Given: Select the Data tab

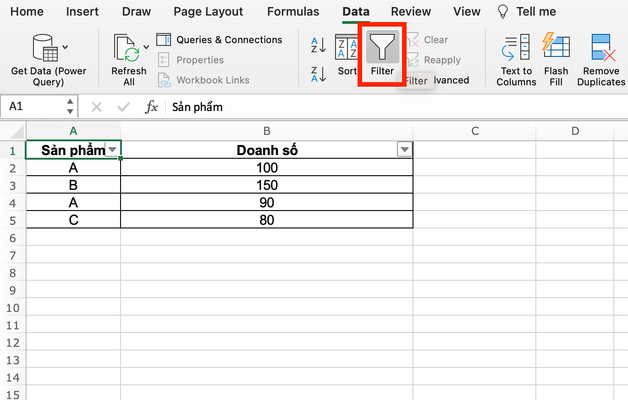Looking at the screenshot, I should (356, 12).
